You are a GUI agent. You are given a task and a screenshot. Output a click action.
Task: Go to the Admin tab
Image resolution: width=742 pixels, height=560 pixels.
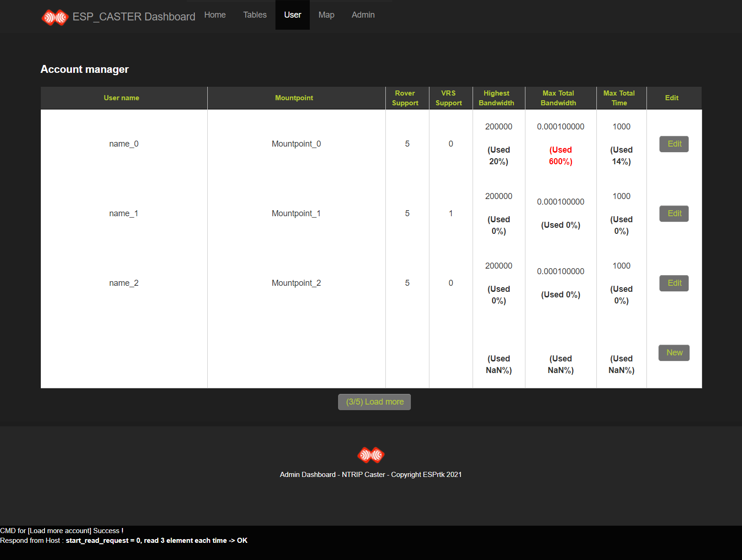(363, 15)
